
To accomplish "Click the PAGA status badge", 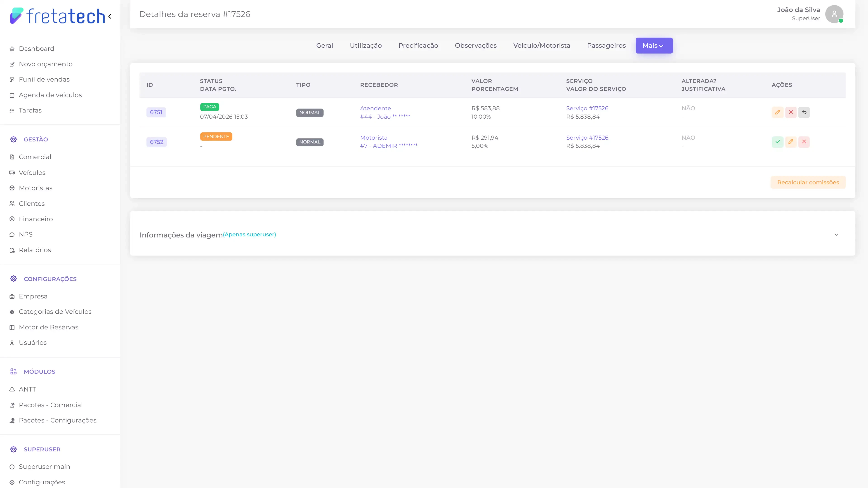I will [x=210, y=107].
